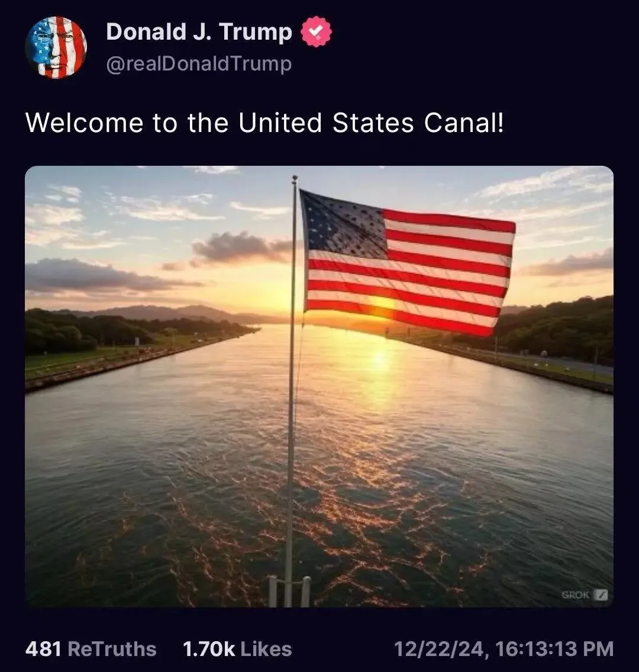Click the 1.70k count
Viewport: 639px width, 672px height.
(x=209, y=649)
